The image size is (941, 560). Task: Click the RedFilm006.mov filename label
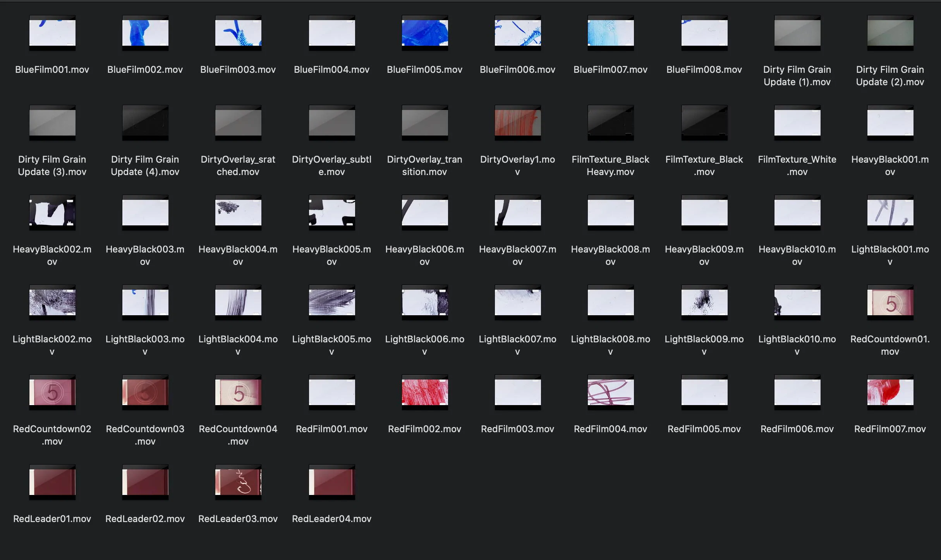point(797,429)
